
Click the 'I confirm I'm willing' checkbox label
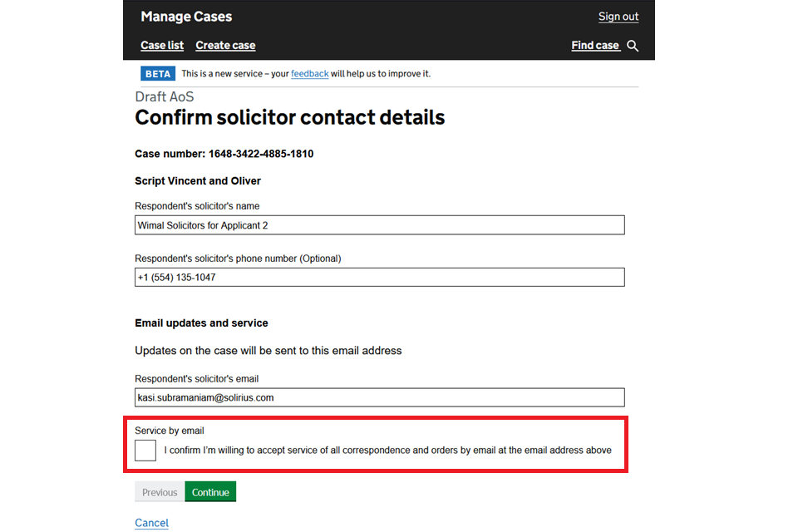tap(387, 451)
